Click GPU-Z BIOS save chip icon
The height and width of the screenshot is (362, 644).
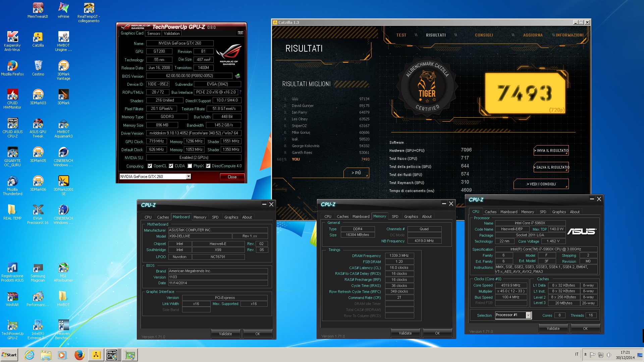coord(237,76)
